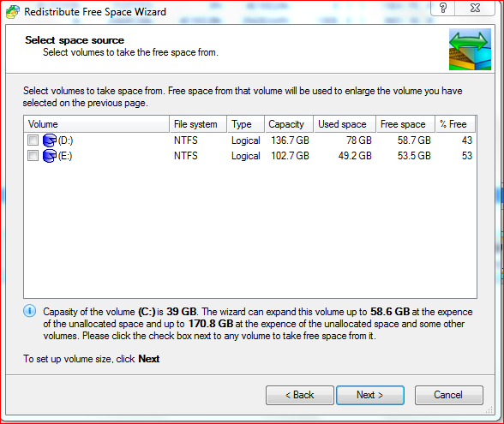Click the 49.2 GB used space cell

coord(355,156)
